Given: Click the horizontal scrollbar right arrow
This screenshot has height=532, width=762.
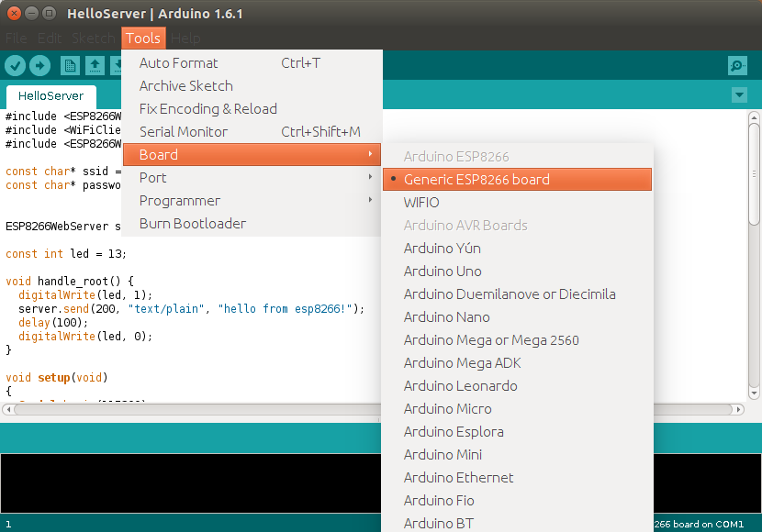Looking at the screenshot, I should [x=738, y=409].
